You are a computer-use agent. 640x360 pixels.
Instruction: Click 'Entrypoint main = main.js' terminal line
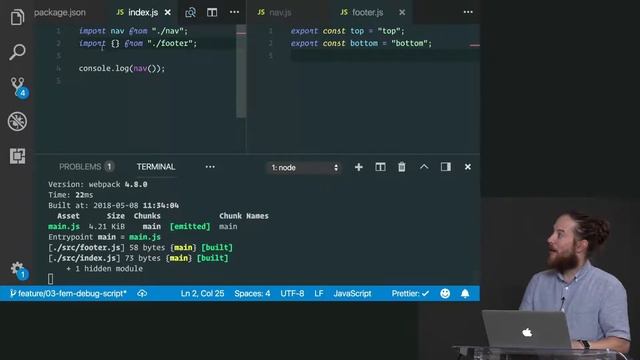point(104,237)
